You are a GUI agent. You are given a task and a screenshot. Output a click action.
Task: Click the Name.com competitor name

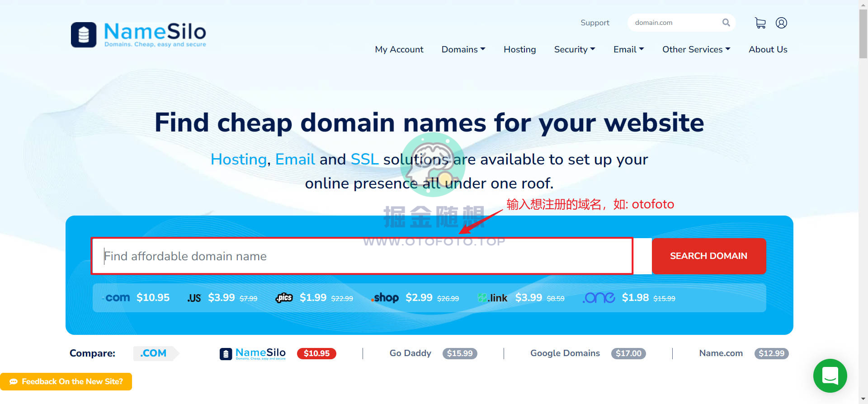tap(721, 353)
